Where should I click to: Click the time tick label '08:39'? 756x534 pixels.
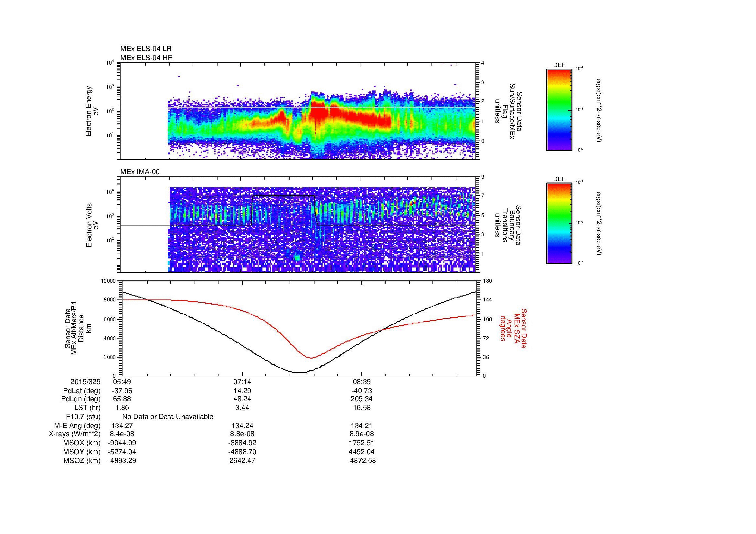click(x=362, y=382)
